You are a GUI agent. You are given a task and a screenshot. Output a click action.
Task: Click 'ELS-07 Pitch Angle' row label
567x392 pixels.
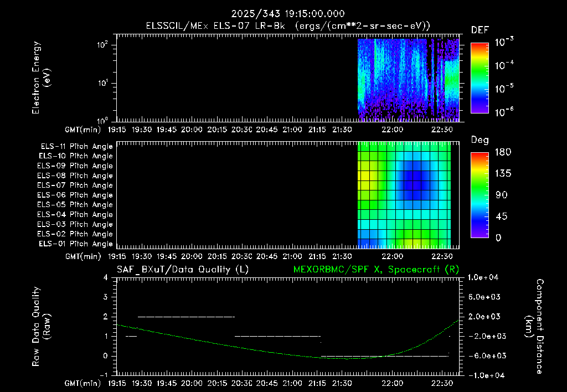75,185
